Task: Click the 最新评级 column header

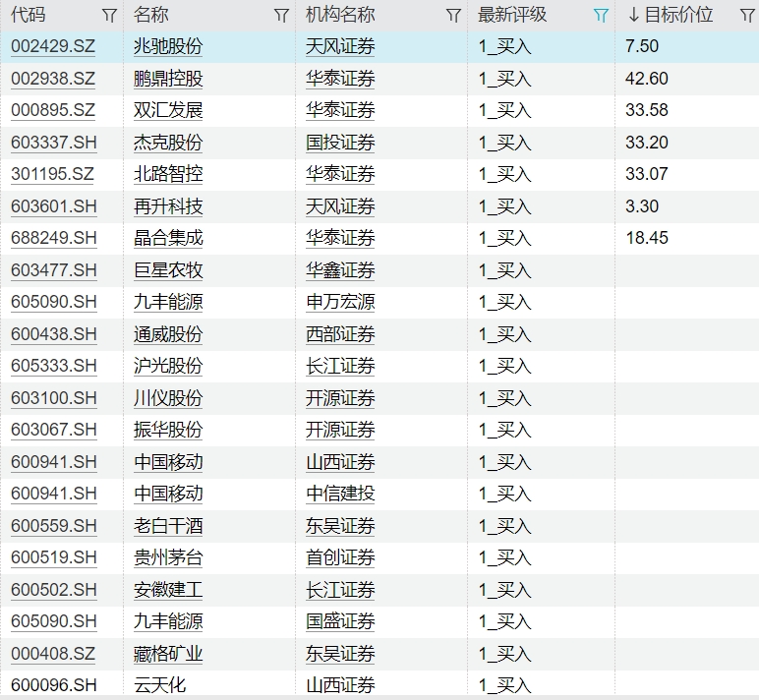Action: coord(512,16)
